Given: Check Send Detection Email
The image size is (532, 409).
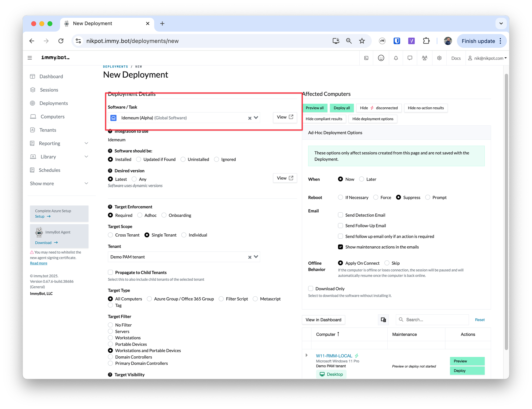Looking at the screenshot, I should click(x=340, y=215).
